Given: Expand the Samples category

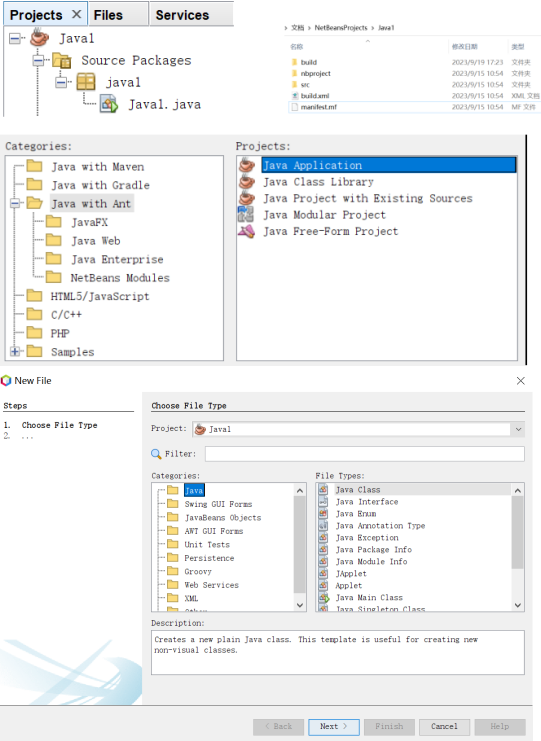Looking at the screenshot, I should point(15,351).
